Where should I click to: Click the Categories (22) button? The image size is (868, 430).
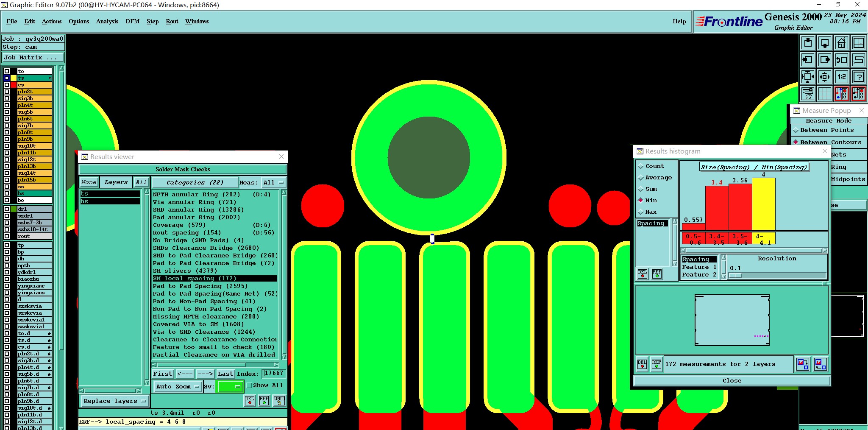[195, 182]
